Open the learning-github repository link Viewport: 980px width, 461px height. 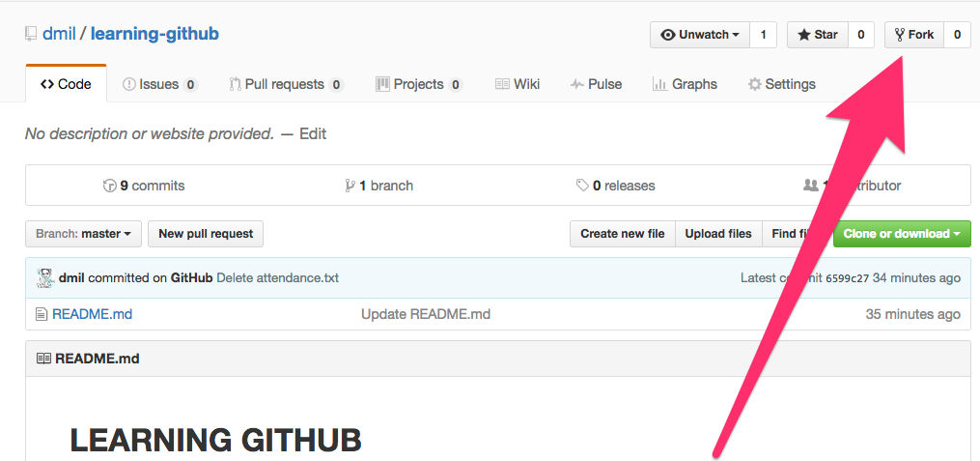(154, 34)
